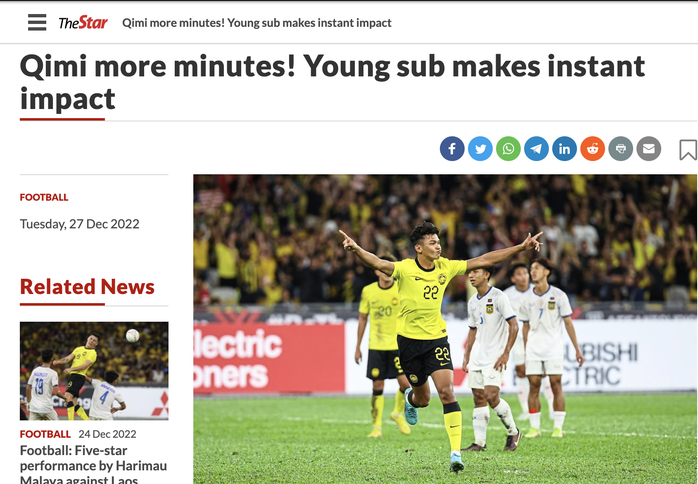Open the hamburger navigation menu
The image size is (698, 484).
(37, 22)
